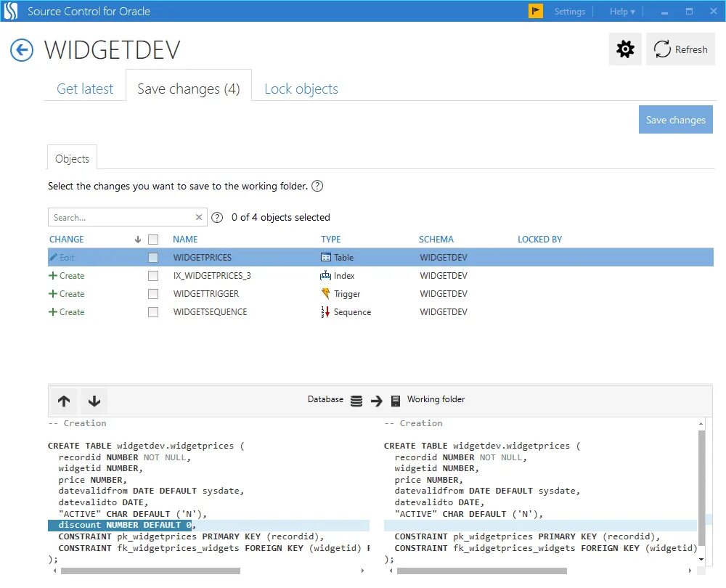Click the diff pane scroll-up arrow

pyautogui.click(x=701, y=424)
